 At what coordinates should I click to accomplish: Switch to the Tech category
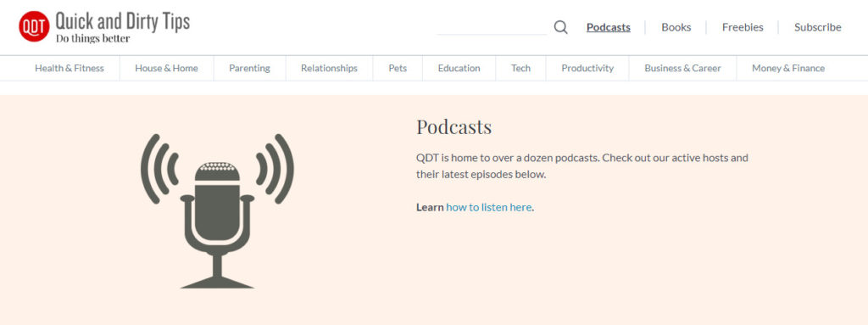point(521,68)
